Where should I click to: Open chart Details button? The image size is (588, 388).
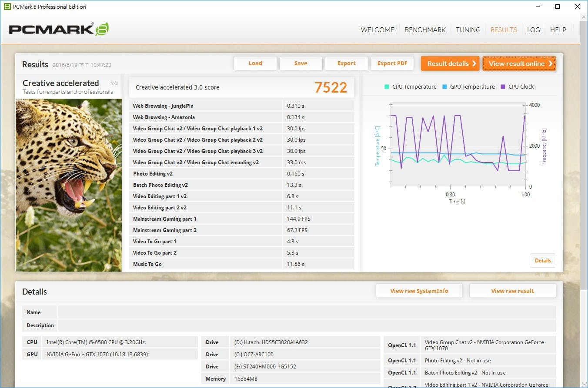click(542, 261)
